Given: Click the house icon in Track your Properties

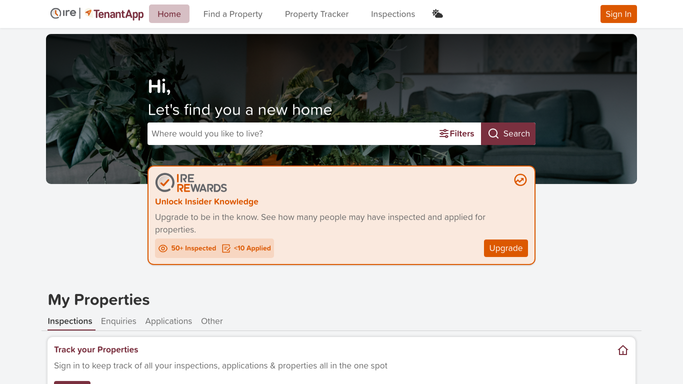Looking at the screenshot, I should point(623,350).
